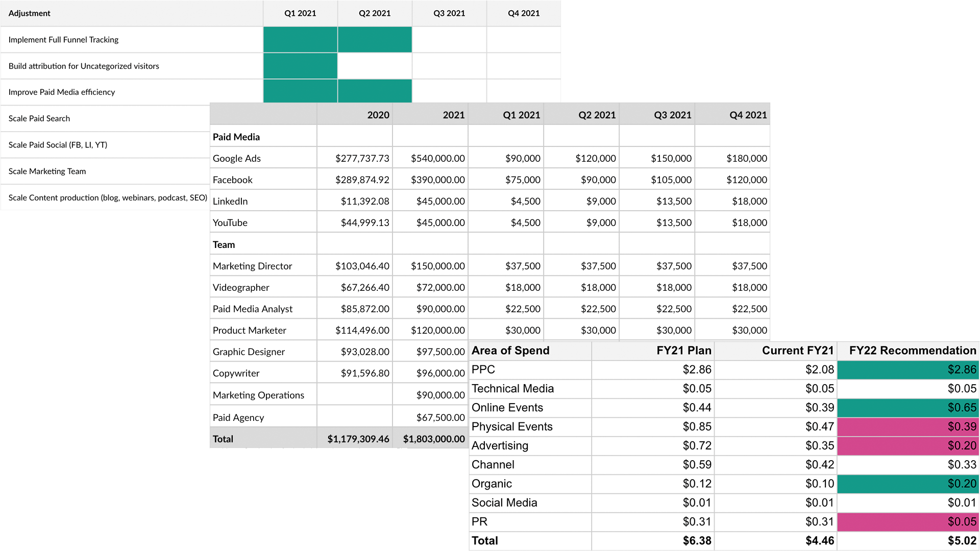The image size is (980, 551).
Task: Select Organic FY22 green cell $0.20
Action: tap(908, 484)
